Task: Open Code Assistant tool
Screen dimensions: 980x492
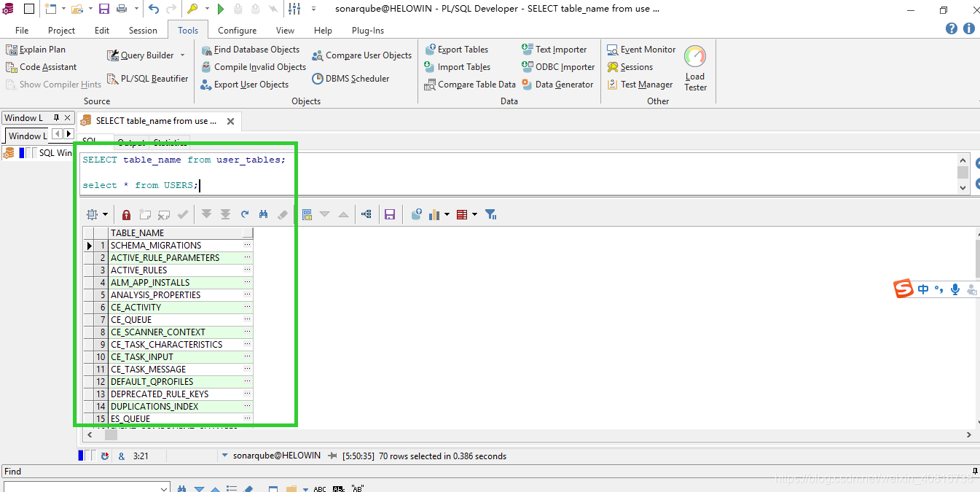Action: point(41,67)
